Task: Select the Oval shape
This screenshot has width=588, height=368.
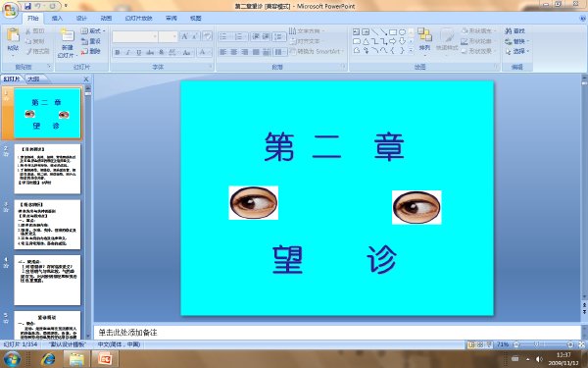Action: pos(402,32)
